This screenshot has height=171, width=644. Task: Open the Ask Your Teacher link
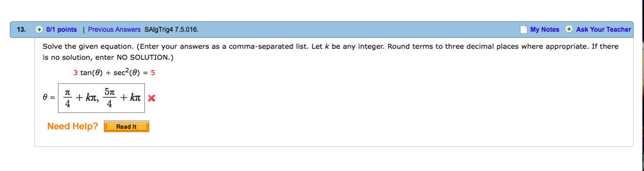pyautogui.click(x=603, y=30)
